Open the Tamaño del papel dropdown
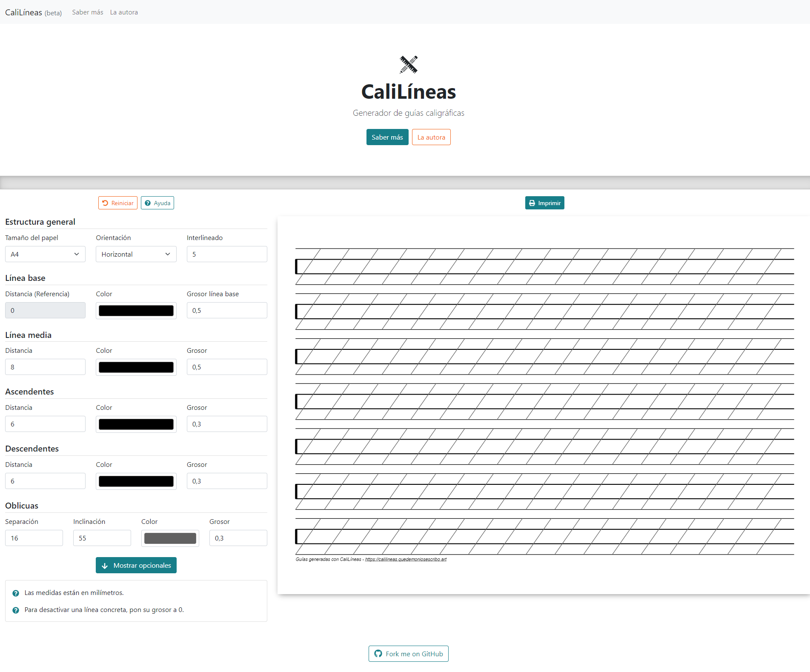Viewport: 810px width, 672px height. point(45,254)
